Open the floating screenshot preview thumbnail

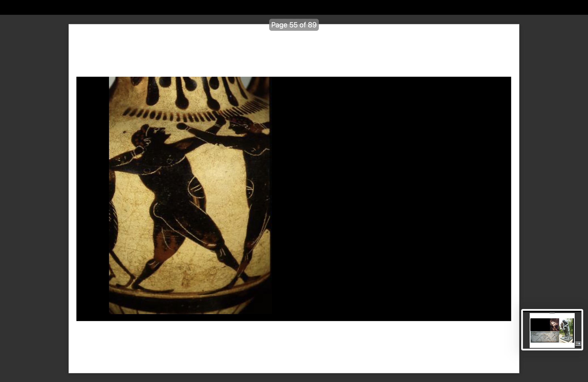552,330
